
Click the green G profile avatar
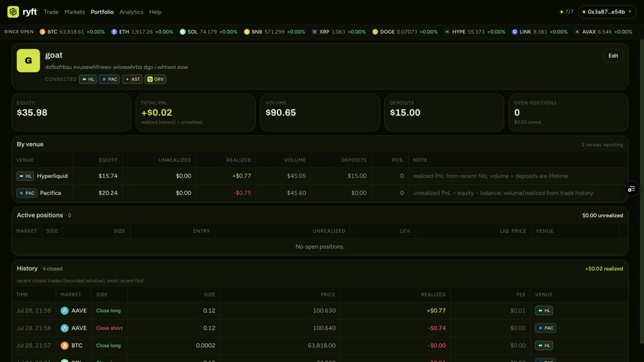(28, 61)
